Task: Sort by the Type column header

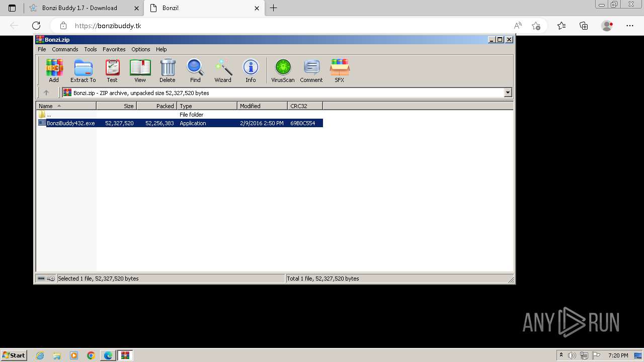Action: pos(207,106)
